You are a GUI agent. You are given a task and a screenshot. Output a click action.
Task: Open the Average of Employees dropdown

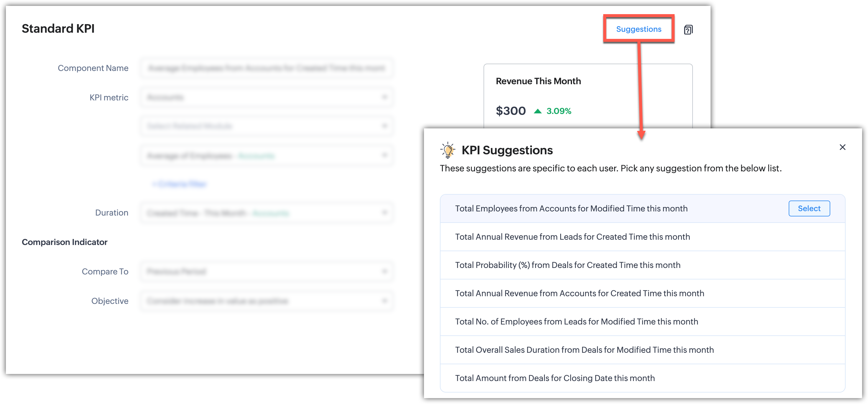[x=266, y=155]
